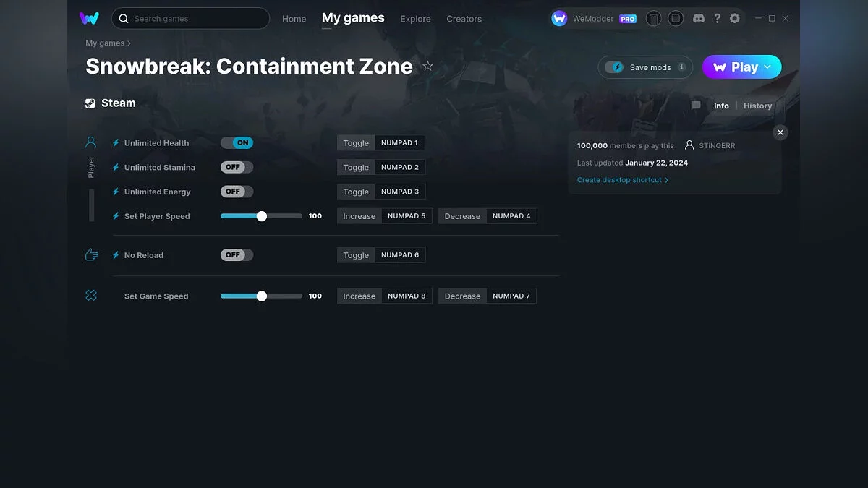The height and width of the screenshot is (488, 868).
Task: Select the game speed category icon
Action: click(91, 295)
